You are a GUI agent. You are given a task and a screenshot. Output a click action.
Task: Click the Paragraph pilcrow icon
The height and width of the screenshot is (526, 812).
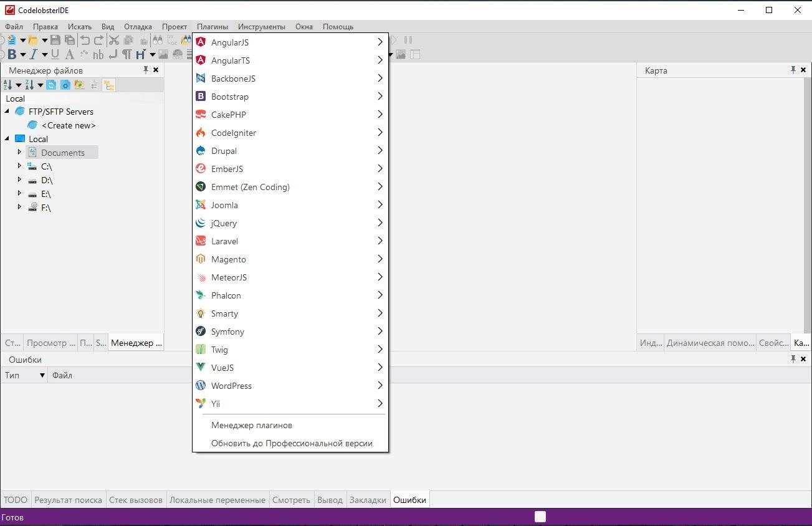tap(127, 54)
